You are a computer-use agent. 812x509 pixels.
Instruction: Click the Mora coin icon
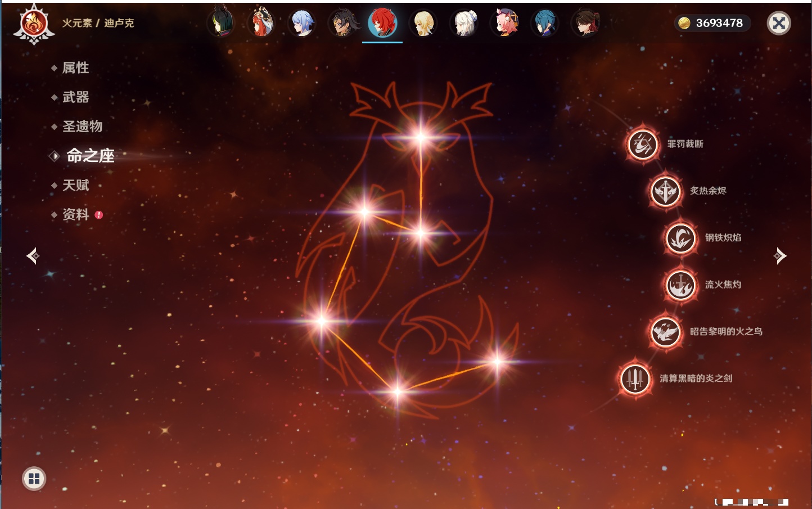tap(684, 23)
